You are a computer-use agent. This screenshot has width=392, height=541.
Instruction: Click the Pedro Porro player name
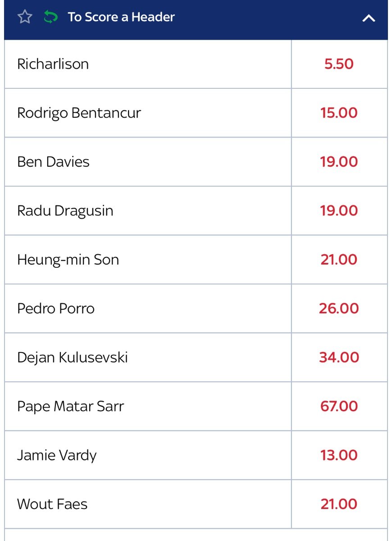click(x=56, y=308)
